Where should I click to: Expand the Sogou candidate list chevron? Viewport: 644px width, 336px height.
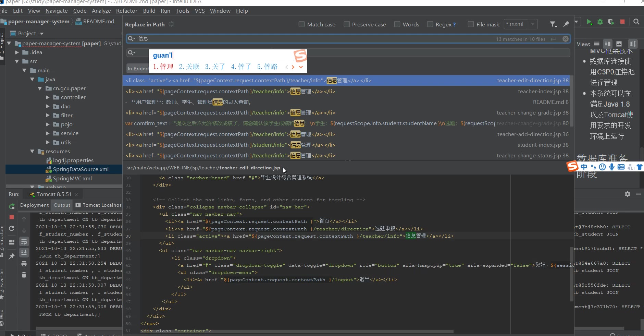coord(301,67)
